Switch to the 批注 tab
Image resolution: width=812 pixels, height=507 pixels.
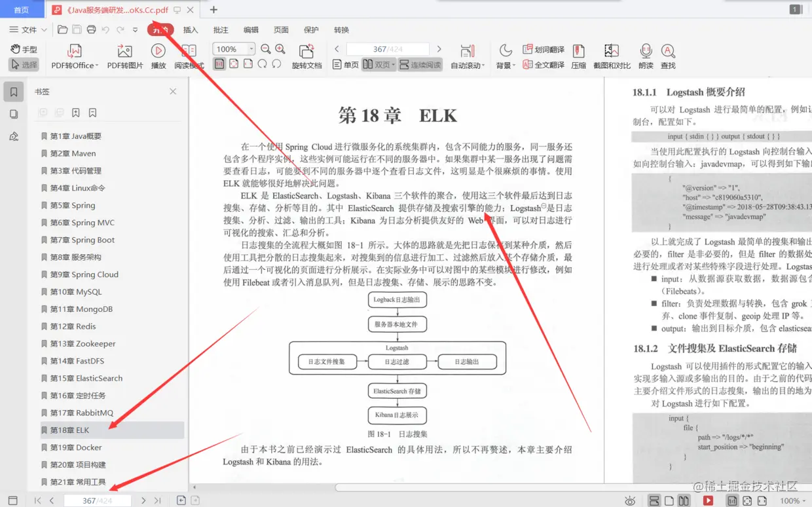pos(221,29)
